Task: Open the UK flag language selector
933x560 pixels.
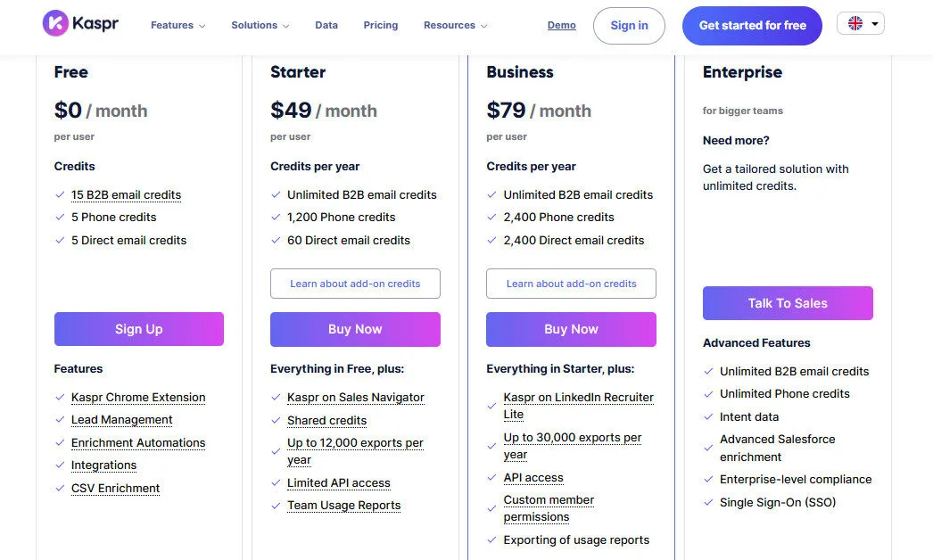Action: (x=859, y=24)
